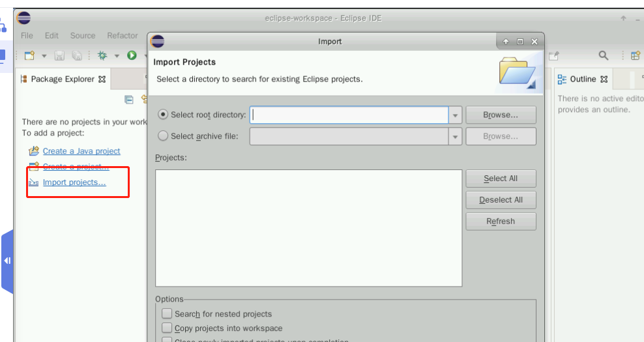This screenshot has width=644, height=342.
Task: Open the Edit menu
Action: (x=51, y=36)
